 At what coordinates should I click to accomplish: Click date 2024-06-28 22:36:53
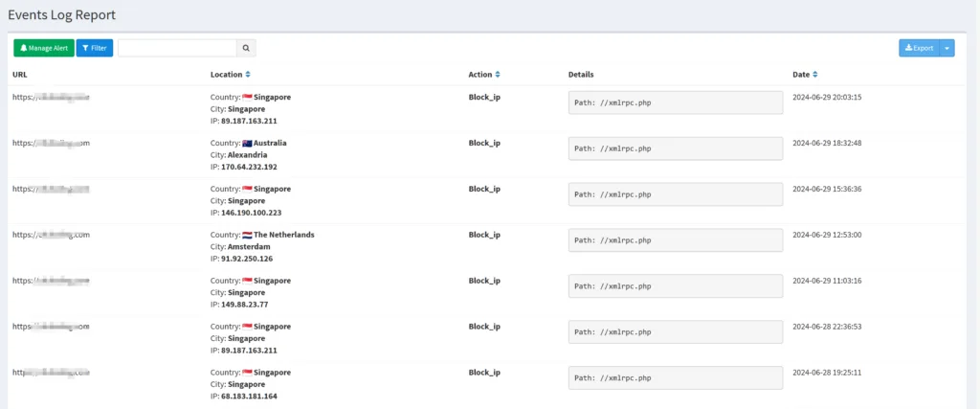(x=827, y=327)
